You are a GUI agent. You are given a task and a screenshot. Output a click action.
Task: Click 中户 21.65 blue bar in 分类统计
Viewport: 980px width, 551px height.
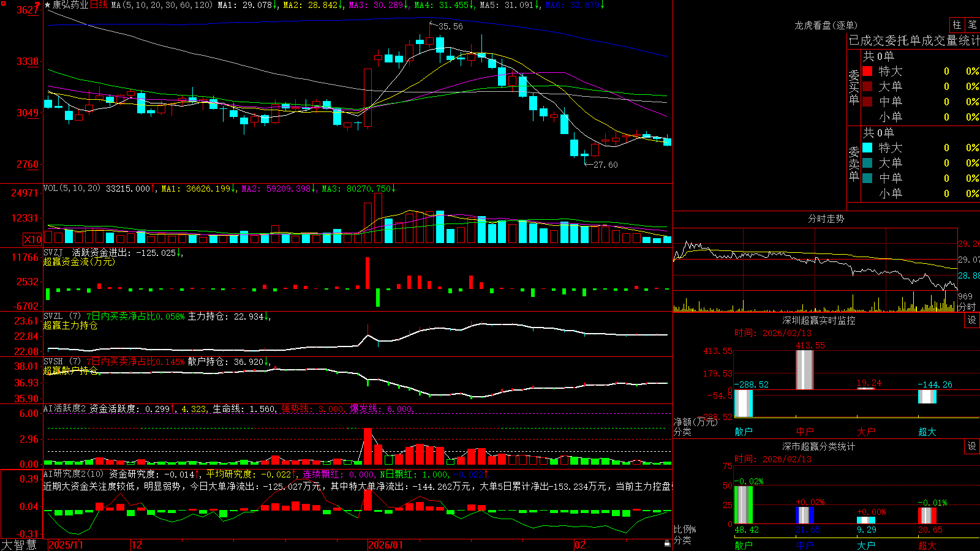tap(805, 515)
